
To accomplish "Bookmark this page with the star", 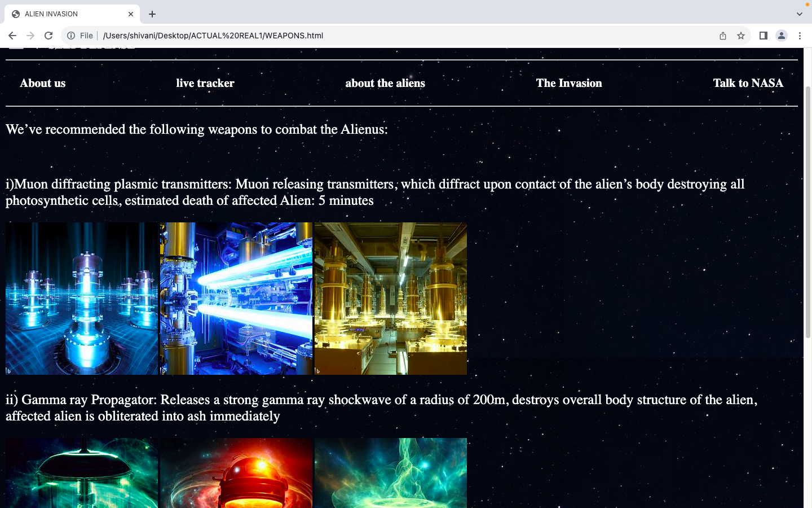I will (741, 36).
